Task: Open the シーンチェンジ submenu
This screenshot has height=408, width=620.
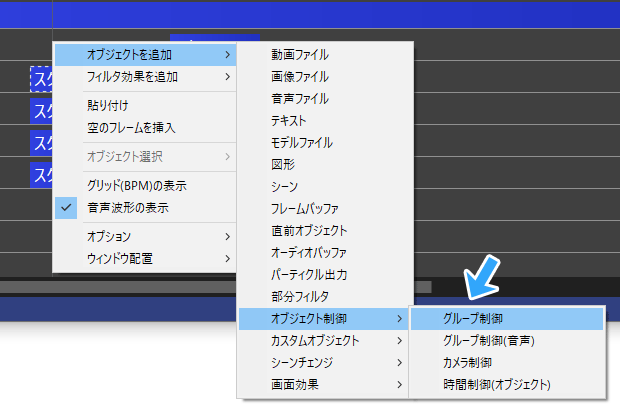Action: click(302, 362)
